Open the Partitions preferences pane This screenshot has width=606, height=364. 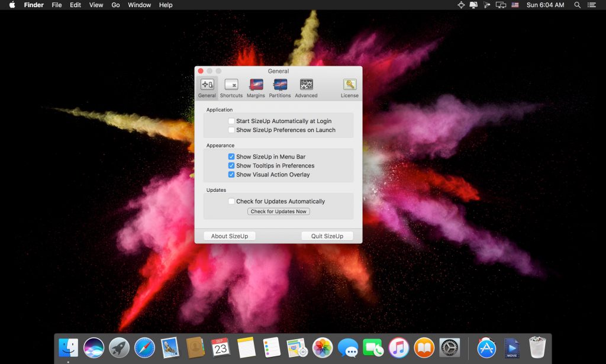(280, 88)
